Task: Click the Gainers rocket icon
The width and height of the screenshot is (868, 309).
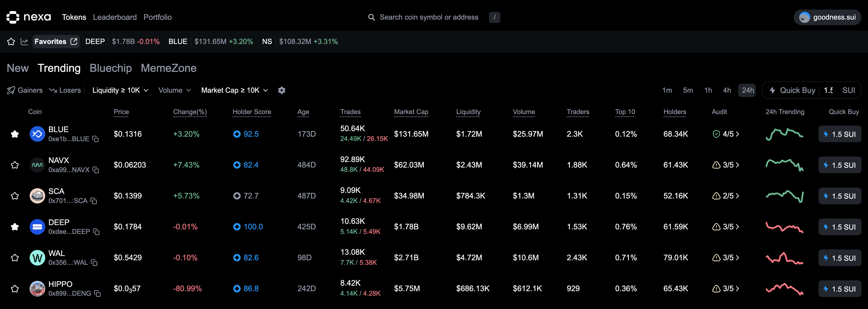Action: point(11,90)
